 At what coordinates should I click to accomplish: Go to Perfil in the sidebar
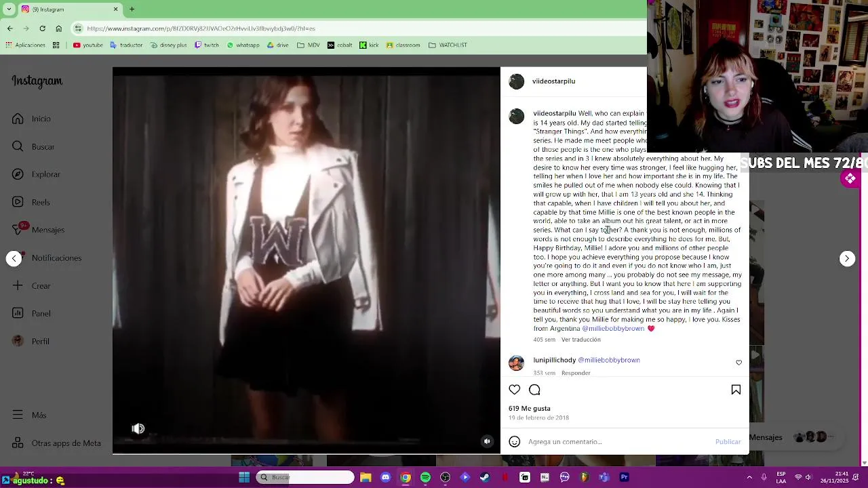pos(31,341)
